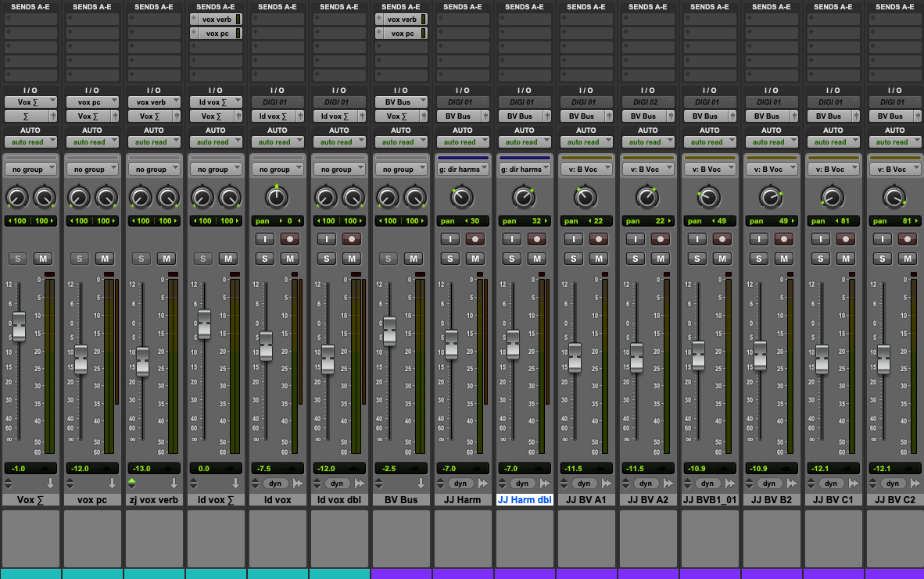Mute the JJ Harm dbl track
924x579 pixels.
click(536, 259)
